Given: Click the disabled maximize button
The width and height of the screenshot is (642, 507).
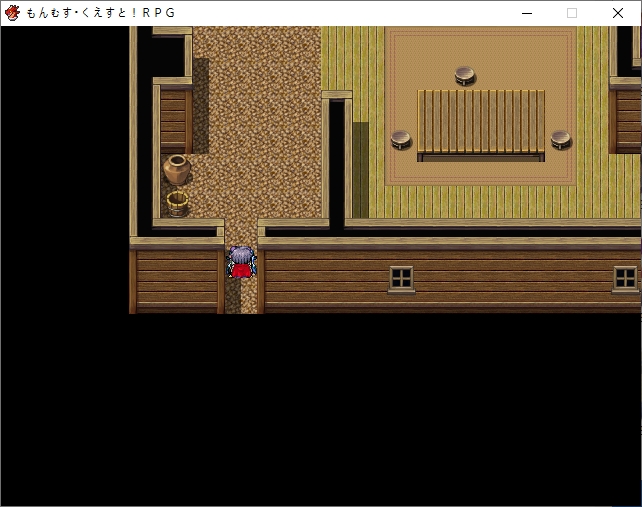Looking at the screenshot, I should click(x=572, y=13).
